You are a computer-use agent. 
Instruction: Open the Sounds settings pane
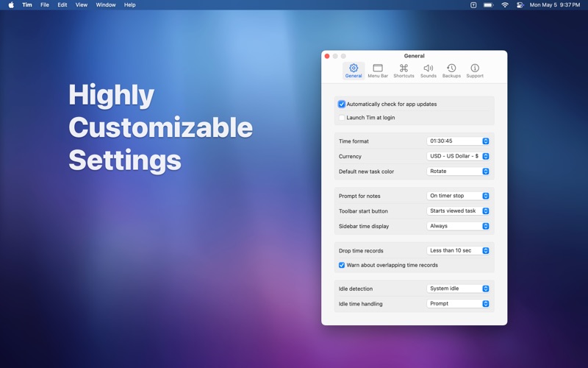pos(429,71)
